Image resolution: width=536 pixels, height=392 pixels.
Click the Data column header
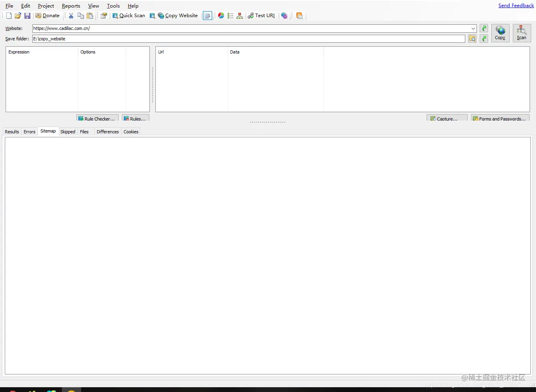(276, 52)
